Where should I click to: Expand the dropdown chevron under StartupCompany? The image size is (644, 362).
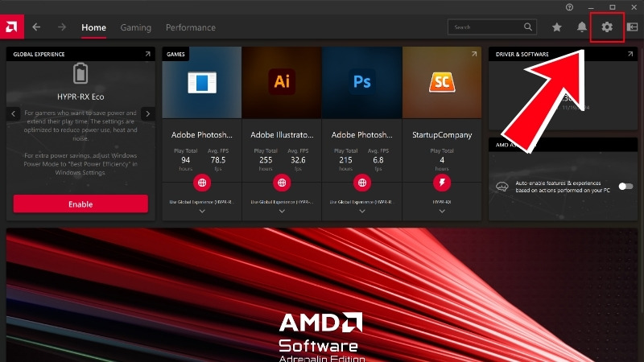(442, 212)
